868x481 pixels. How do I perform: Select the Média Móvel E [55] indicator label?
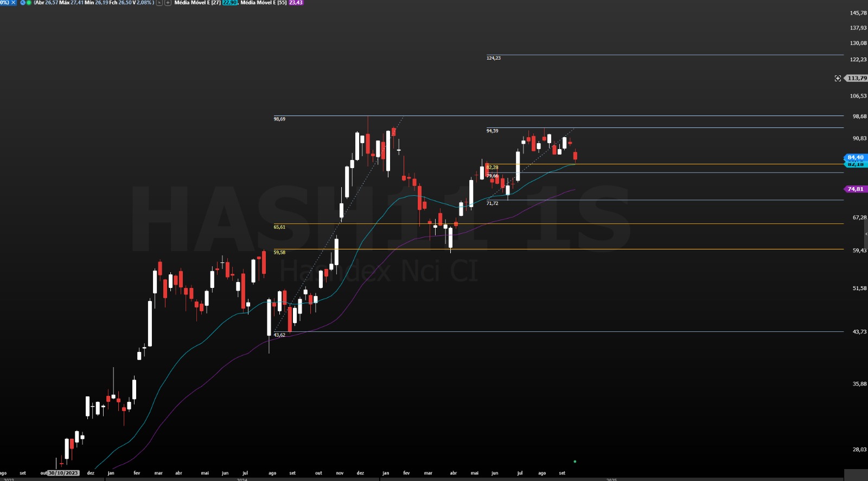coord(263,3)
